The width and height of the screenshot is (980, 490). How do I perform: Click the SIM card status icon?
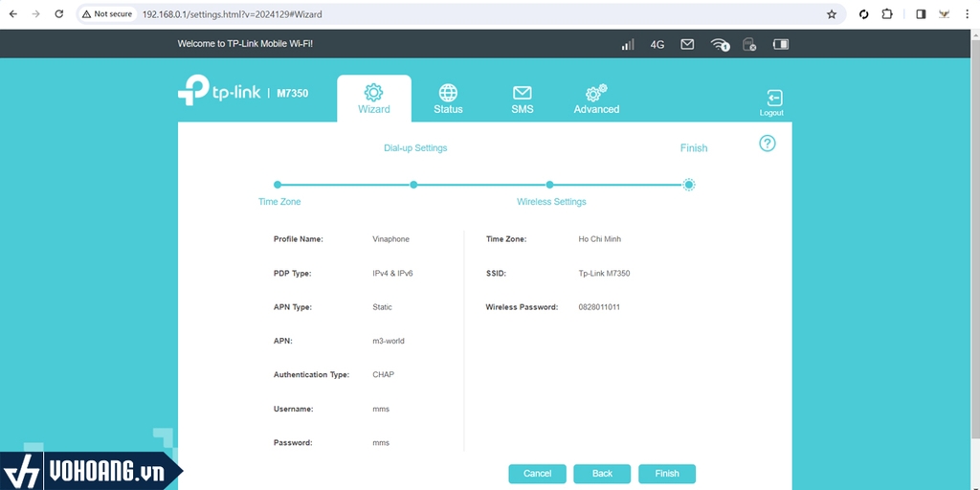(749, 44)
